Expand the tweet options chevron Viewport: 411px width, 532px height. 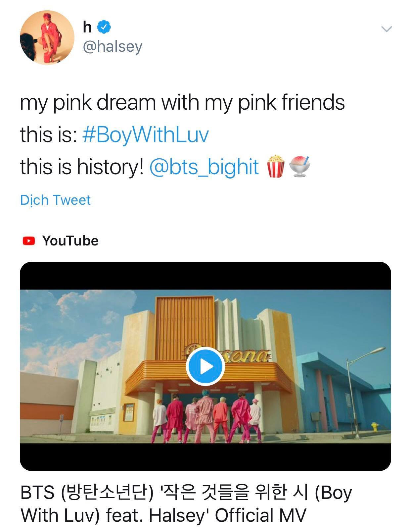click(387, 29)
